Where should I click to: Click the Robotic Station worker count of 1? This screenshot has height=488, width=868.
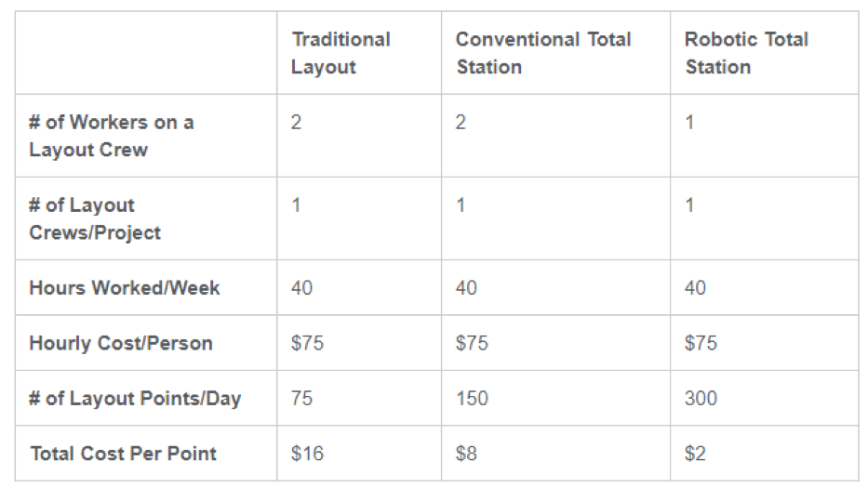pos(689,123)
